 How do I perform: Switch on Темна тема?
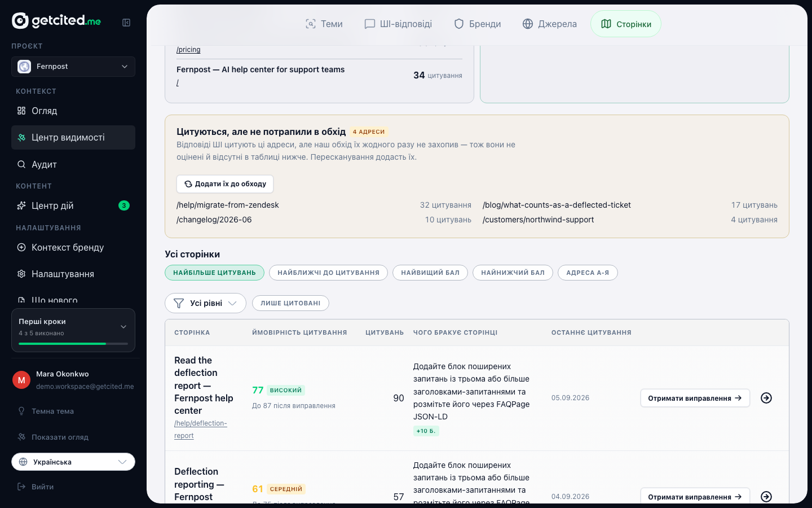point(73,411)
